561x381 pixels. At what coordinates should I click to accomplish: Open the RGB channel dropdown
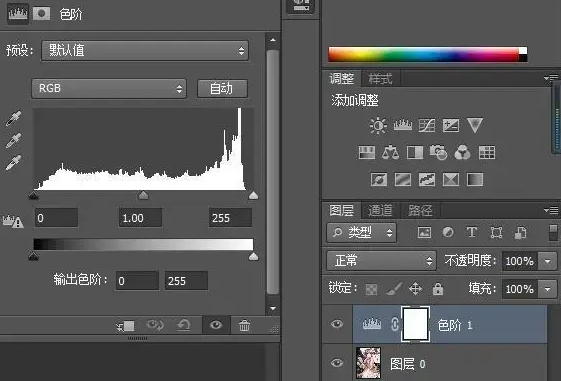[109, 88]
